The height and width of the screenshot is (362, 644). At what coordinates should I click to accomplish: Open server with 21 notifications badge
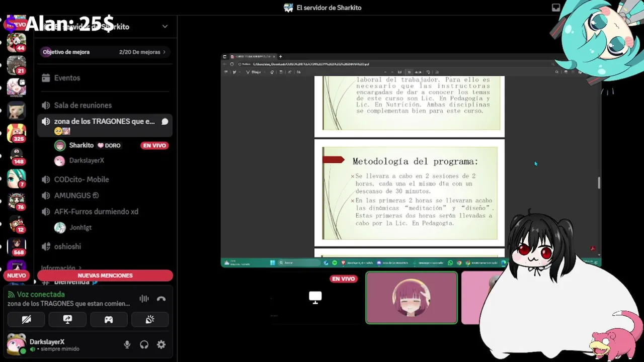point(16,65)
